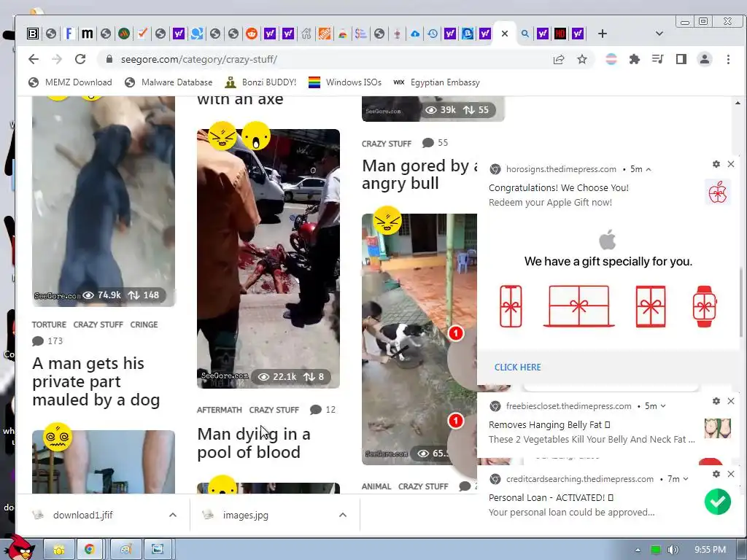Expand options chevron for download1.jfif
Screen dimensions: 747x560
coord(173,515)
